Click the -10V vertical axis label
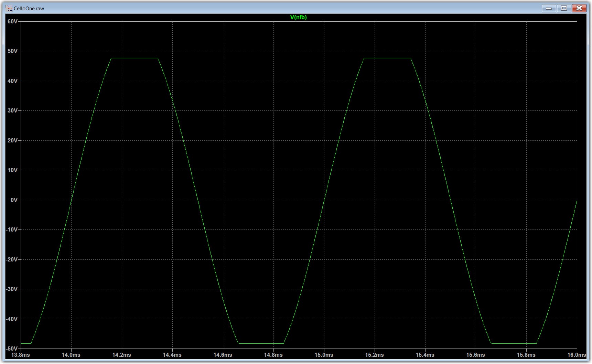The image size is (592, 364). (x=12, y=230)
